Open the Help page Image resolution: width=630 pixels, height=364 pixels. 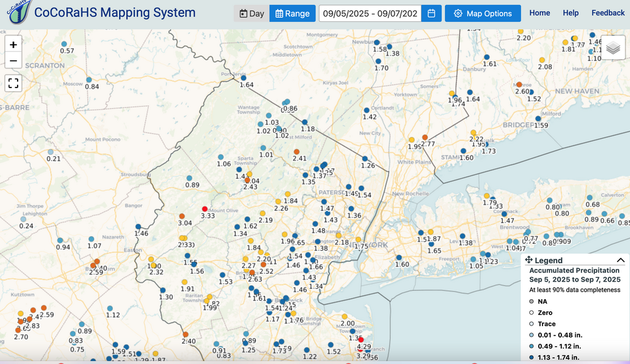pos(571,13)
